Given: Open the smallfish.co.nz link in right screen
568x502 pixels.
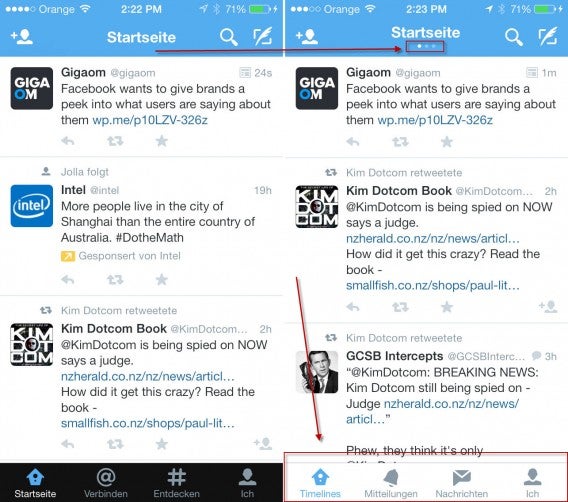Looking at the screenshot, I should pyautogui.click(x=433, y=285).
